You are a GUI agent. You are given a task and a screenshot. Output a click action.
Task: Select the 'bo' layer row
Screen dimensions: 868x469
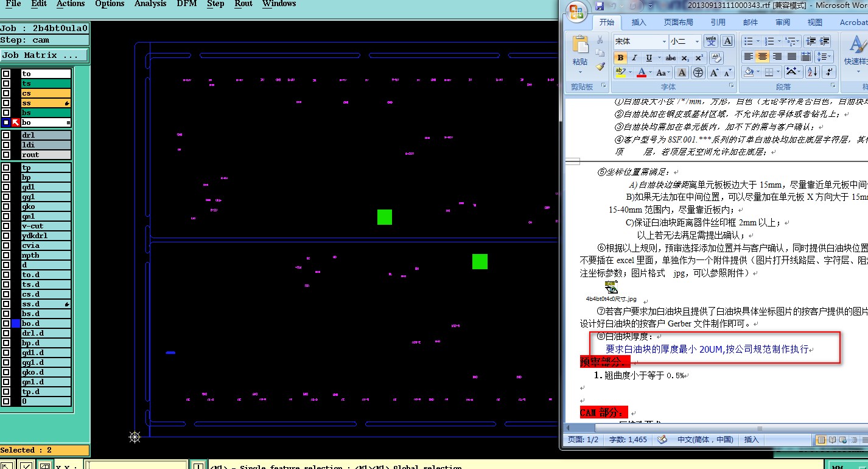(46, 122)
